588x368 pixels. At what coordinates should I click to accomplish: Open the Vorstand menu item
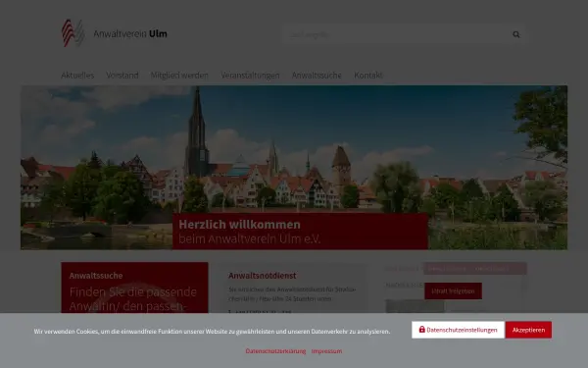(x=122, y=76)
